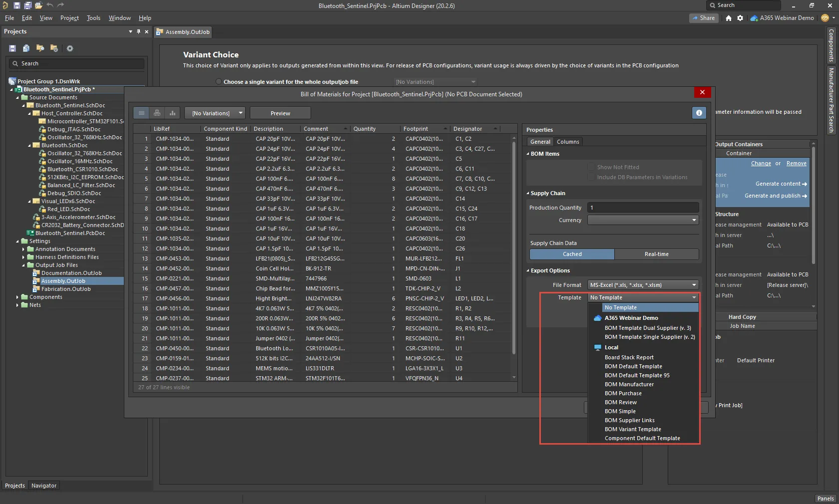This screenshot has height=504, width=839.
Task: Click the undo arrow in title bar
Action: coord(50,5)
